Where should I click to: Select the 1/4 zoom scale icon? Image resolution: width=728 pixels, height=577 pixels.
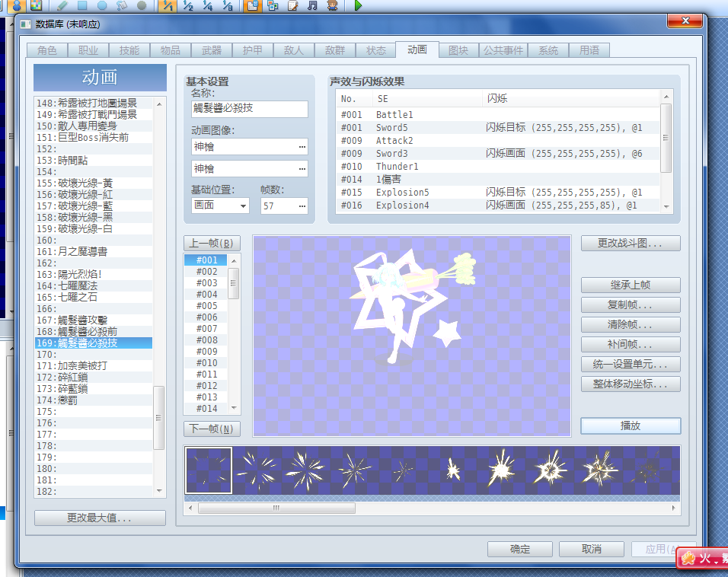[208, 5]
